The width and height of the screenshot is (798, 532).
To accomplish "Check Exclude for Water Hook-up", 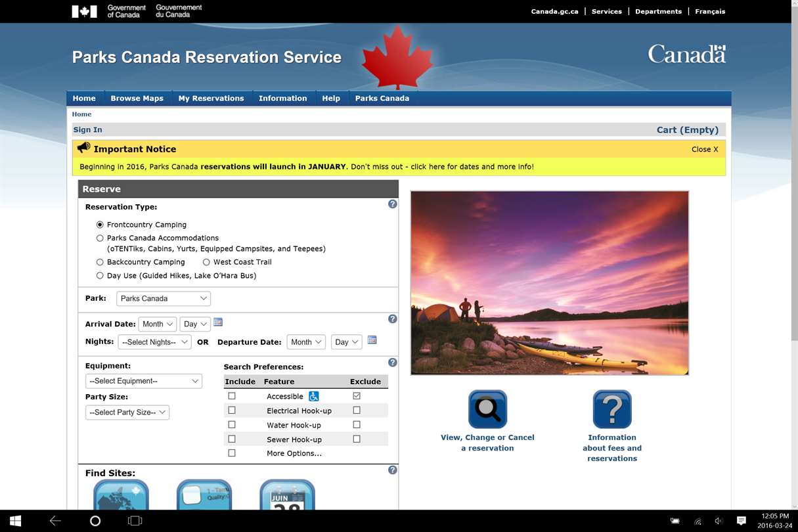I will click(x=357, y=424).
